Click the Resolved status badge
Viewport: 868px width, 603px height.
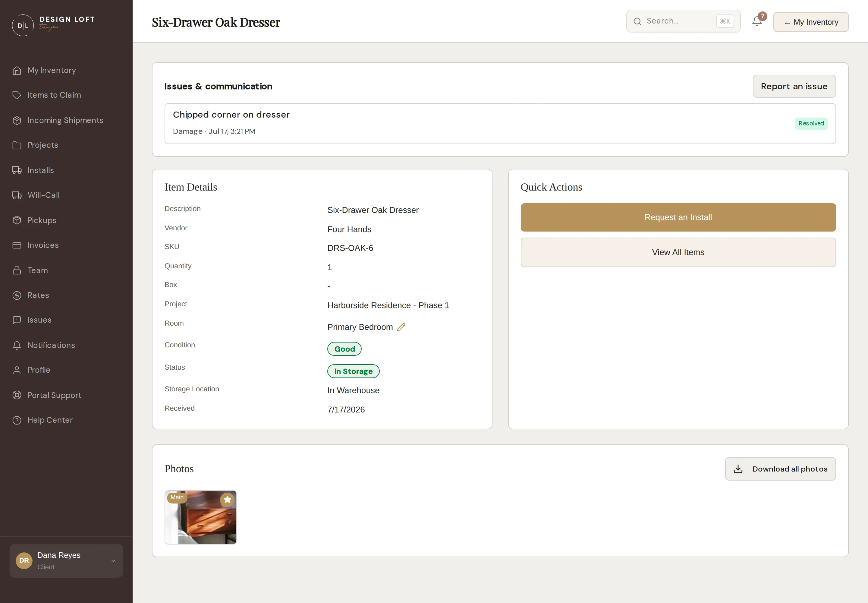(811, 124)
